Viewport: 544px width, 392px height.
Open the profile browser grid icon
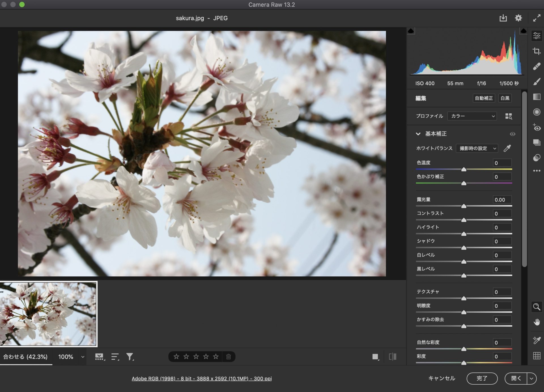[509, 116]
